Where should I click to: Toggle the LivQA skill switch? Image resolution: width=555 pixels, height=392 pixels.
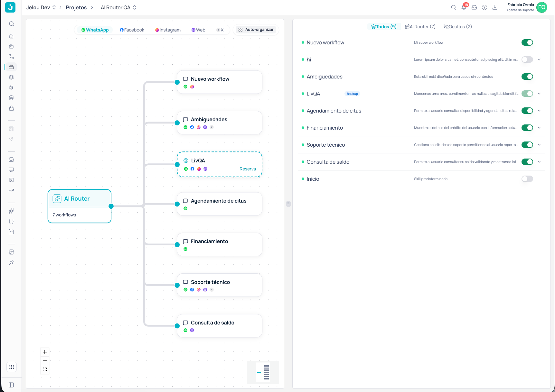(527, 94)
